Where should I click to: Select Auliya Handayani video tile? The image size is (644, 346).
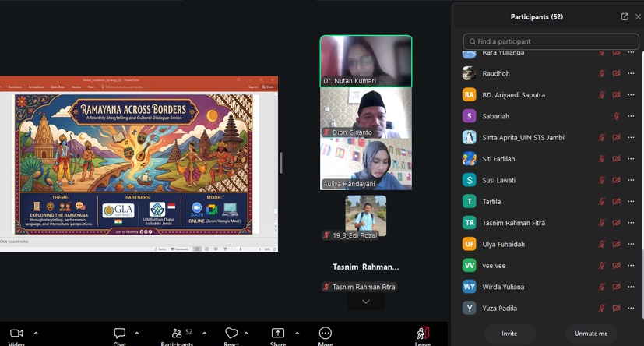366,164
